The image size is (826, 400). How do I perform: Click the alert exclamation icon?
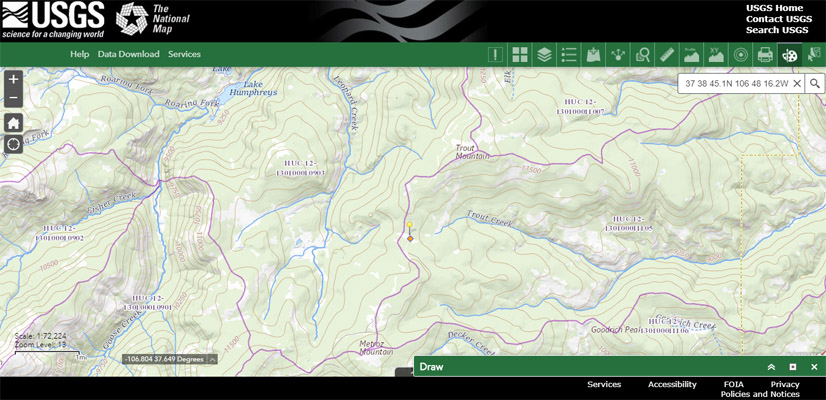pyautogui.click(x=495, y=55)
